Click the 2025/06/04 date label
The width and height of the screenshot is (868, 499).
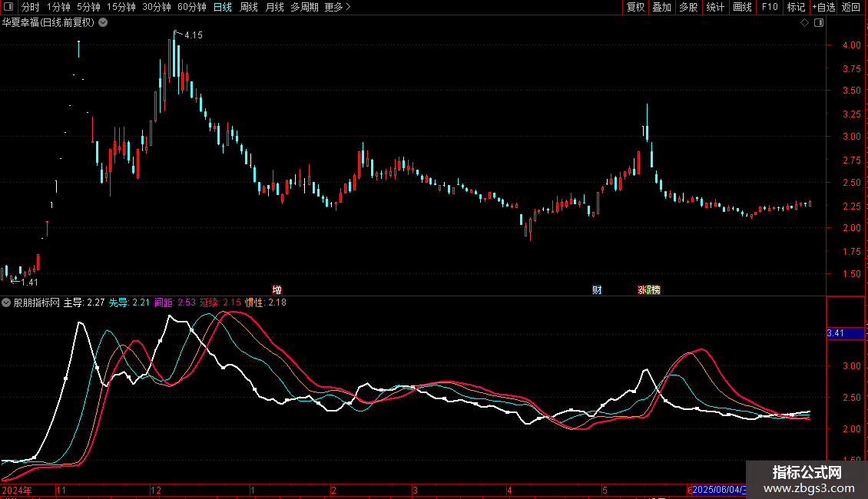[718, 490]
